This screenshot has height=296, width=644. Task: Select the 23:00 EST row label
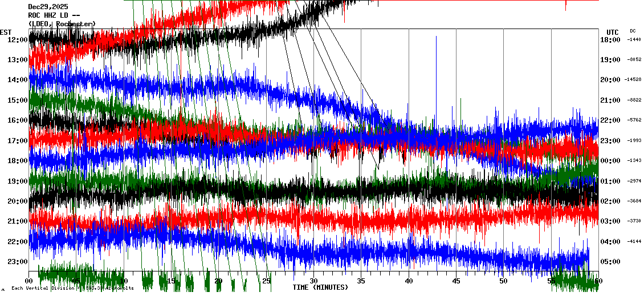click(18, 262)
